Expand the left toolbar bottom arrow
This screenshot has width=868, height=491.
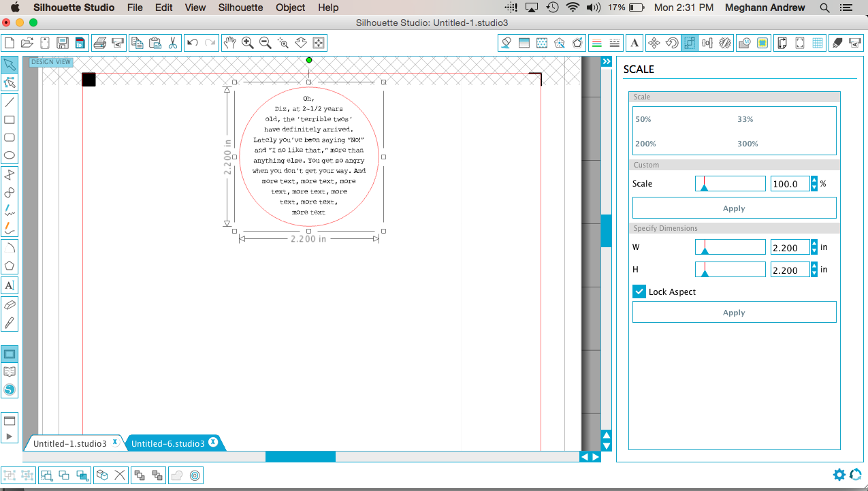point(10,436)
